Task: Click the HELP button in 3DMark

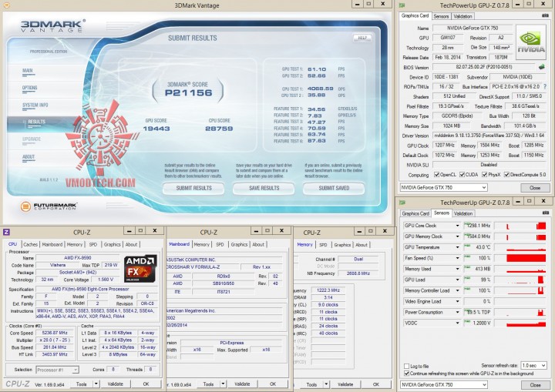Action: pyautogui.click(x=362, y=38)
